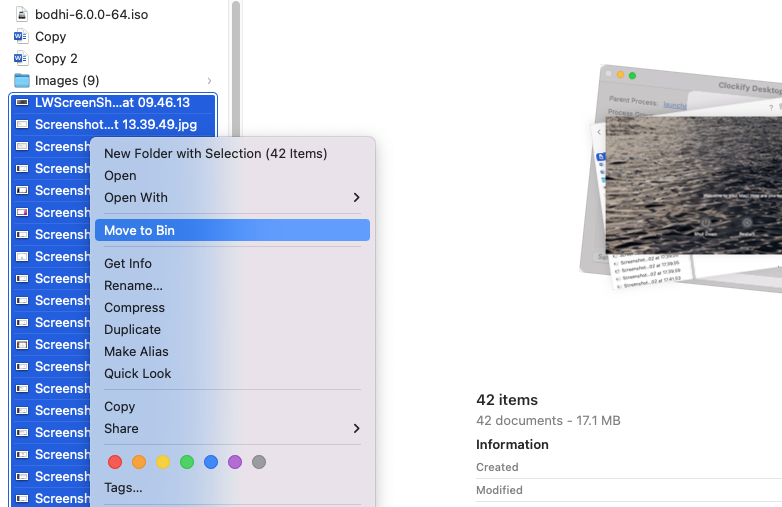Choose Get Info menu entry
The image size is (782, 507).
pos(128,263)
